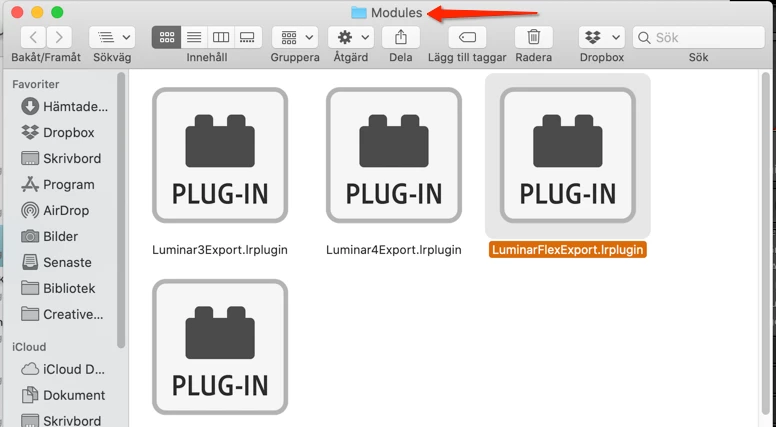
Task: Click the Luminar4Export.lrplugin file name
Action: pyautogui.click(x=393, y=250)
